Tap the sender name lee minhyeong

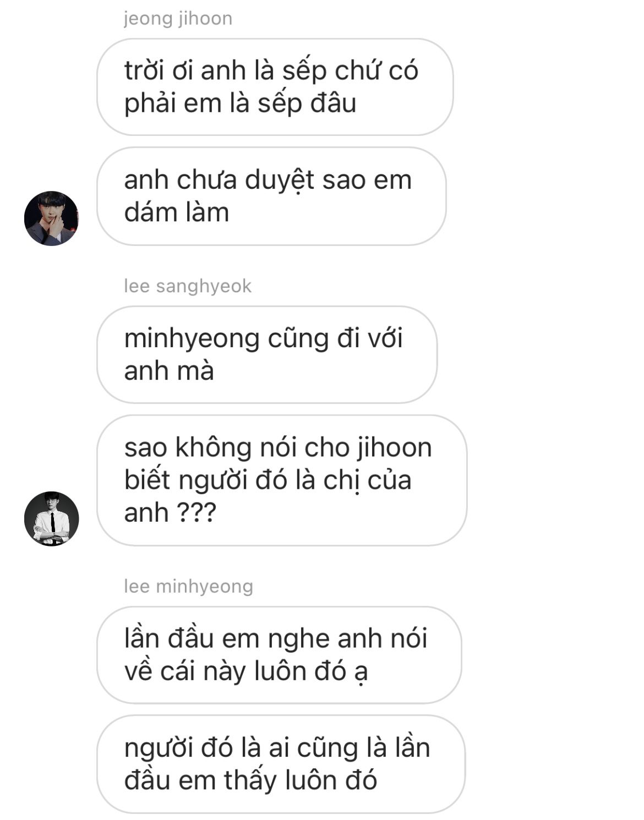click(x=188, y=586)
